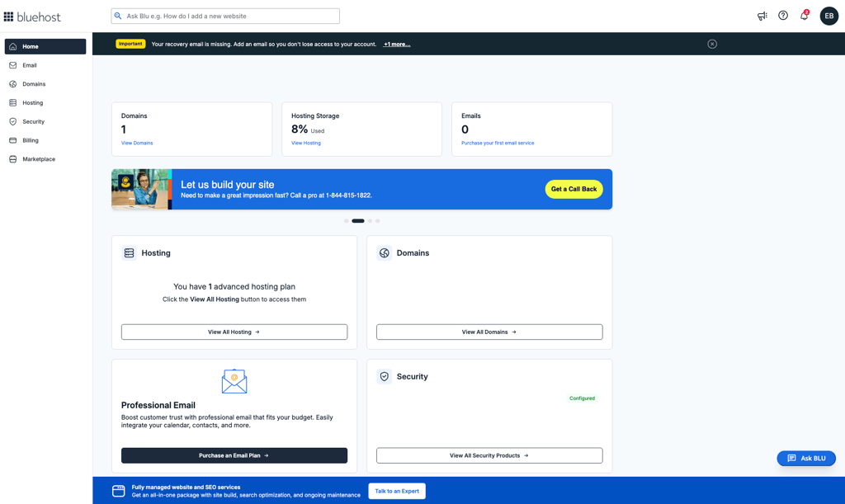
Task: Go to fourth carousel slide dot
Action: [x=378, y=221]
